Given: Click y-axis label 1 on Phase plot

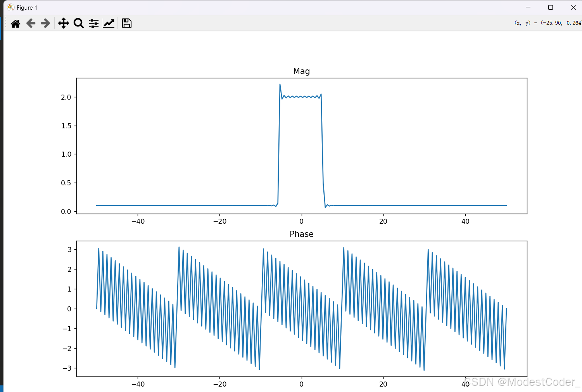Looking at the screenshot, I should coord(69,289).
